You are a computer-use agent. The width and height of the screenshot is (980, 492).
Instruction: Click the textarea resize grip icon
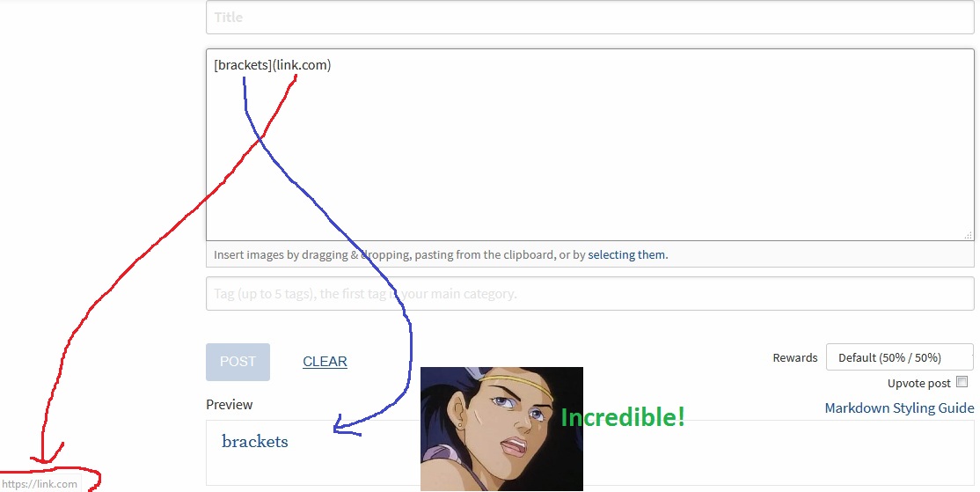point(969,235)
